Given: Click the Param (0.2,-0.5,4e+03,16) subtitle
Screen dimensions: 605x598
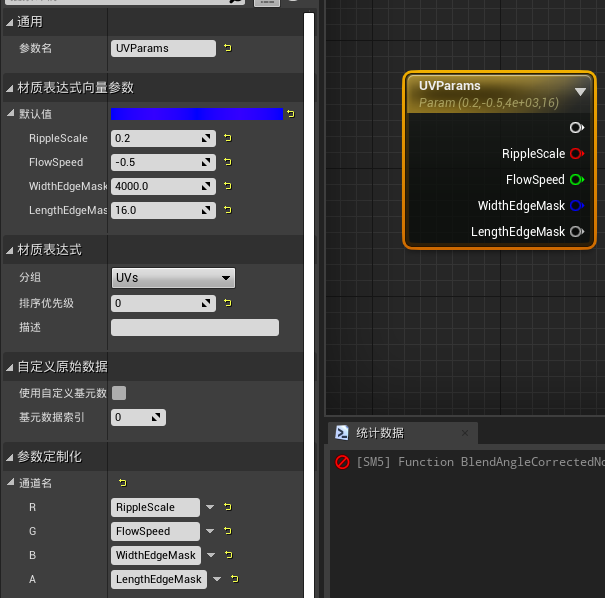Looking at the screenshot, I should point(488,103).
